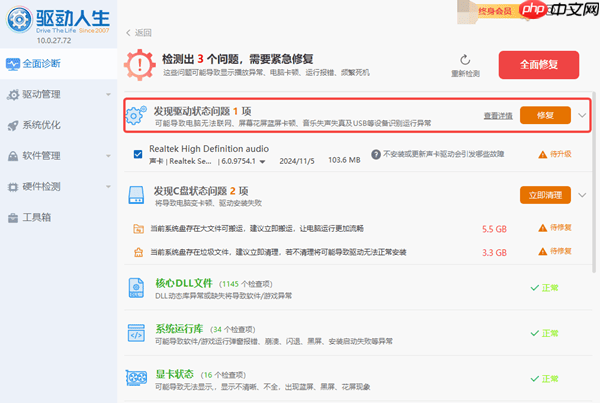Viewport: 600px width, 403px height.
Task: Open the 硬件检测 menu
Action: click(59, 186)
